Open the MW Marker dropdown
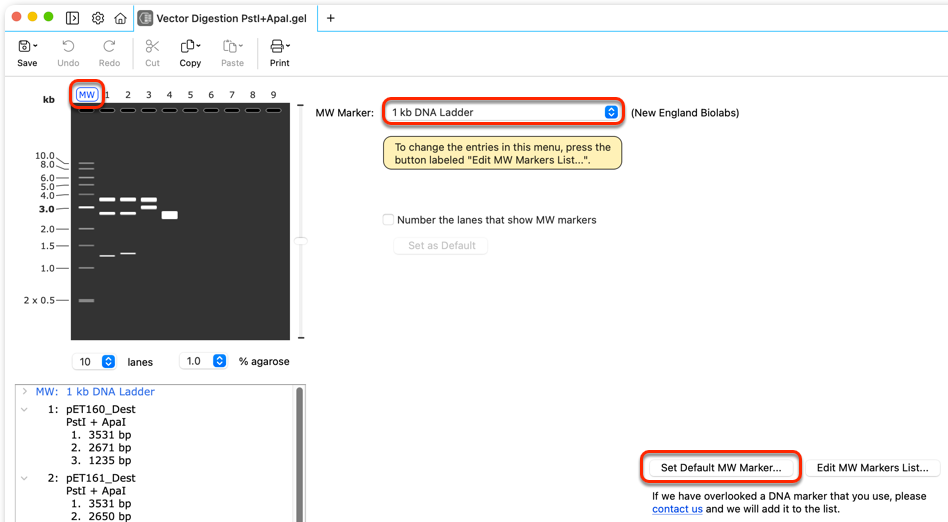 coord(502,112)
